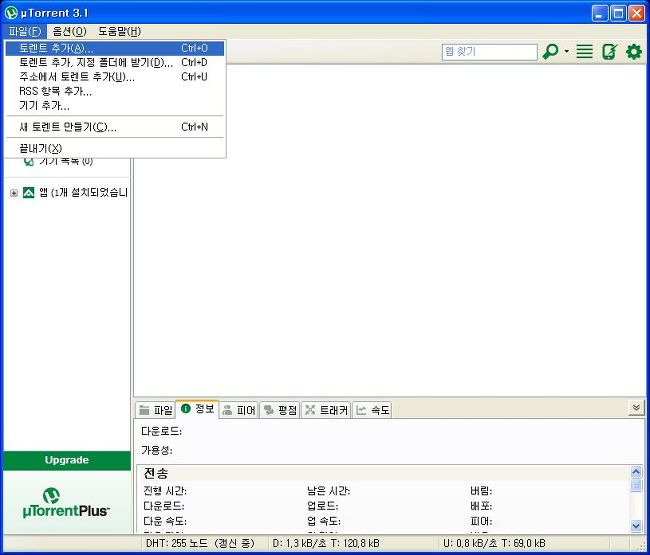Open the 옵션(O) menu
This screenshot has height=555, width=650.
tap(69, 31)
